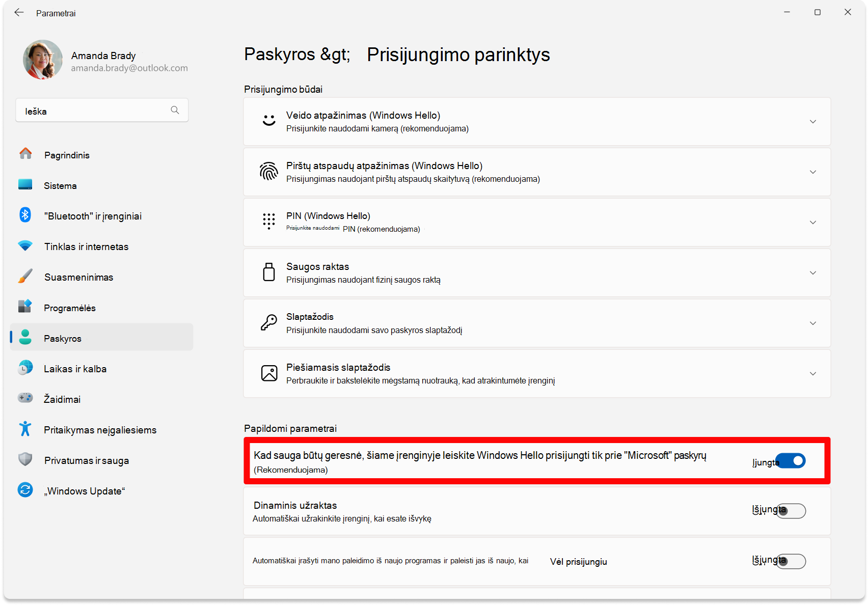Viewport: 868px width, 605px height.
Task: Go to Pritaikymas neįgaliesiems
Action: [x=102, y=430]
